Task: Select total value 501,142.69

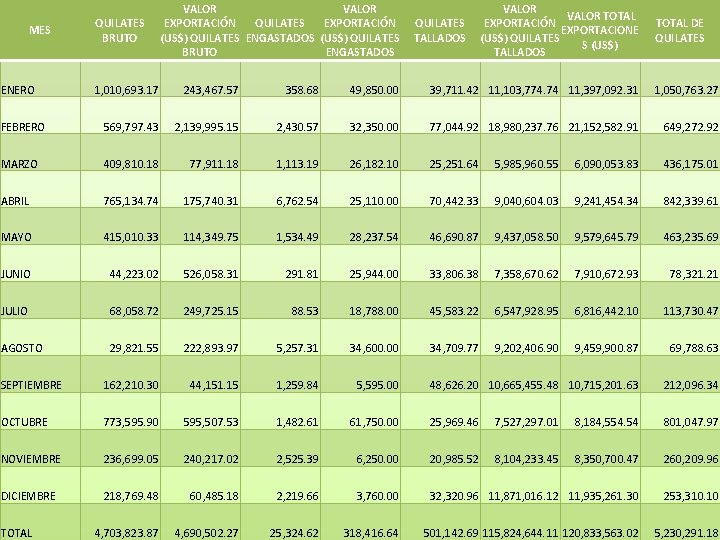Action: (x=450, y=533)
